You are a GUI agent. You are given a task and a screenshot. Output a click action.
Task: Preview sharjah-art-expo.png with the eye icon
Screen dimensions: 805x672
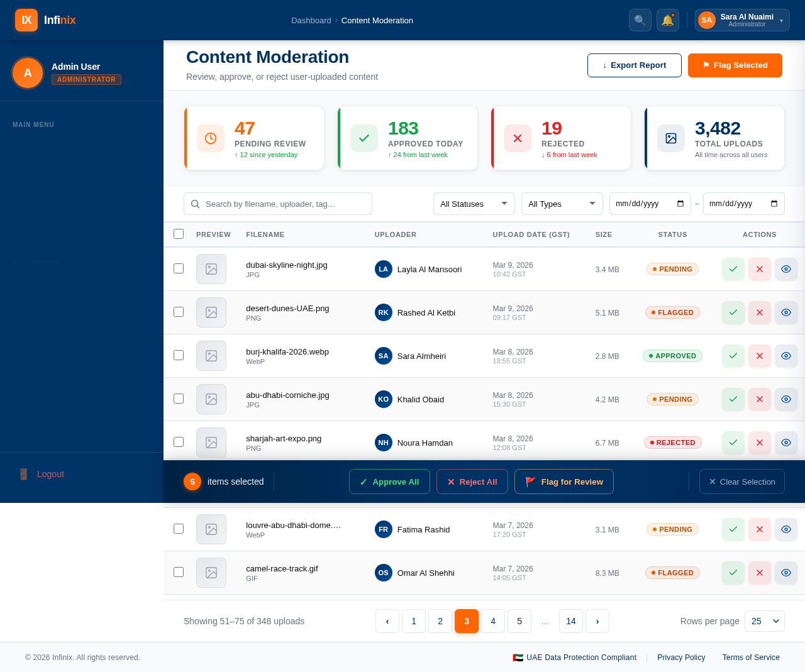pos(786,443)
